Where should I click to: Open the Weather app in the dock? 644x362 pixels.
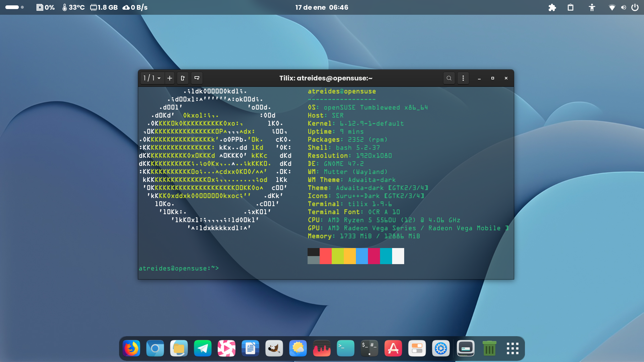[298, 349]
